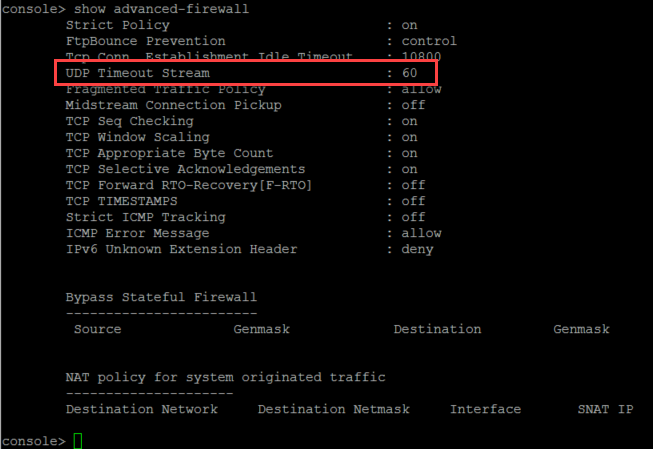Click the TCP TIMESTAMPS 'off' value
Viewport: 653px width, 449px height.
(x=413, y=201)
